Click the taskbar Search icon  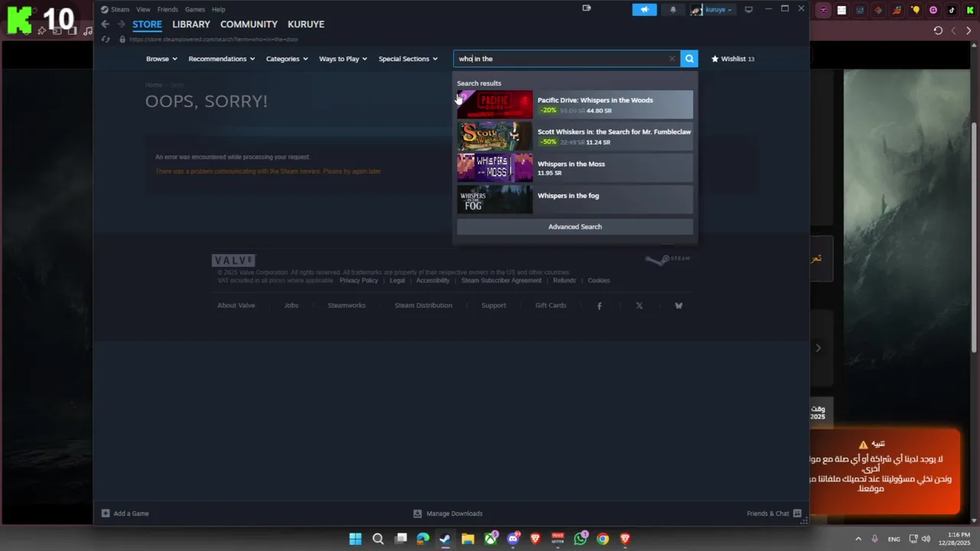click(x=377, y=539)
